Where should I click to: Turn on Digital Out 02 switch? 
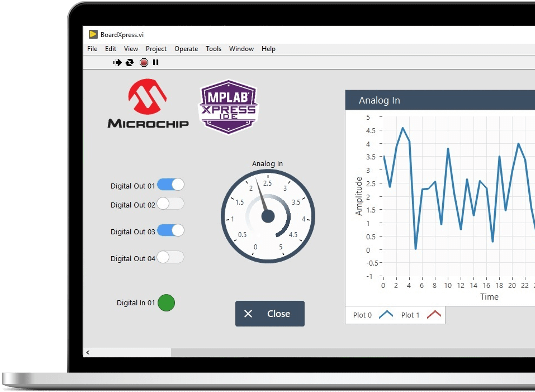click(x=171, y=203)
